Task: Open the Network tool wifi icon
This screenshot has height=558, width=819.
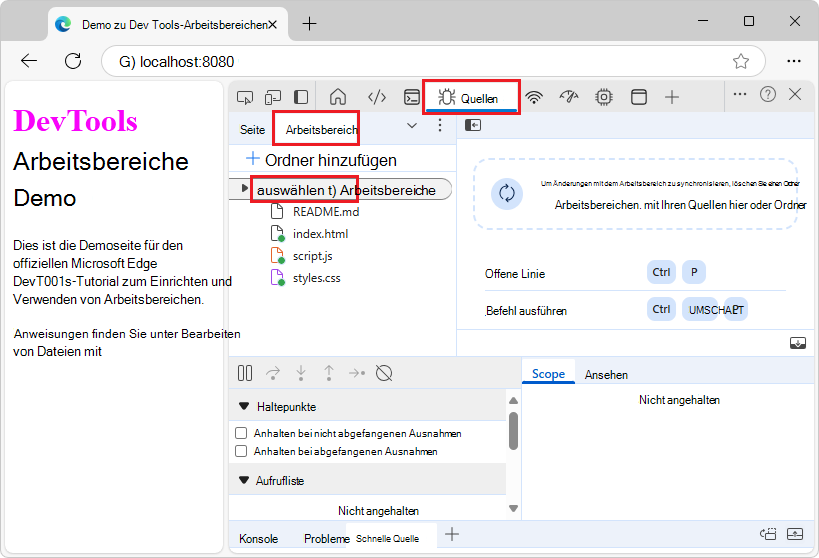Action: [534, 97]
